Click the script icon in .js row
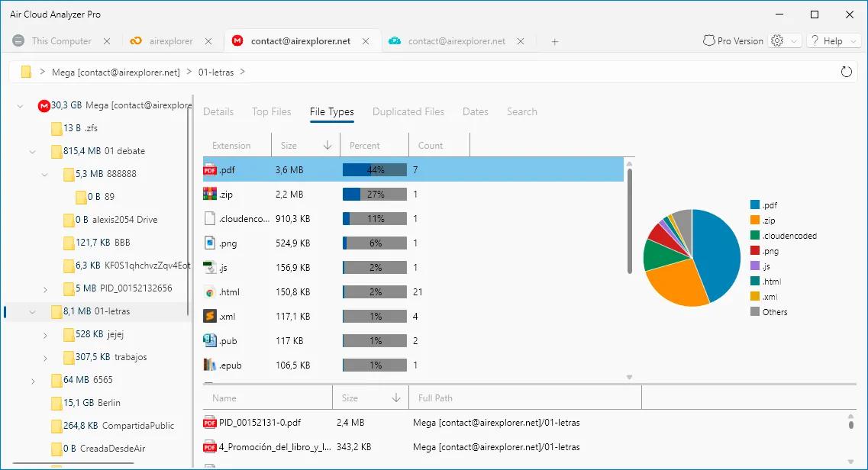The image size is (868, 470). 210,268
